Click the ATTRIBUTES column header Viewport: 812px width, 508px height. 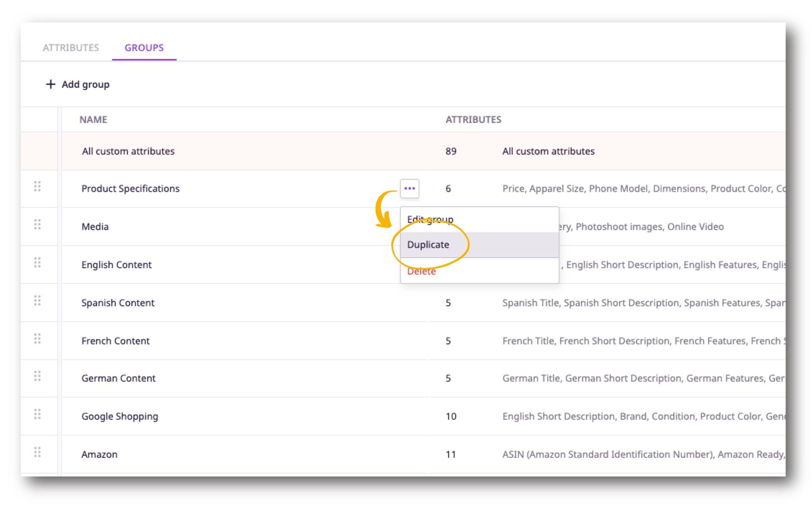473,119
